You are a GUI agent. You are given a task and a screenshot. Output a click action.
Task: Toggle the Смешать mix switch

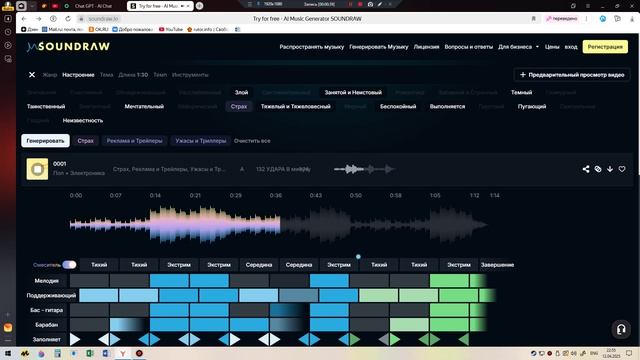click(69, 264)
